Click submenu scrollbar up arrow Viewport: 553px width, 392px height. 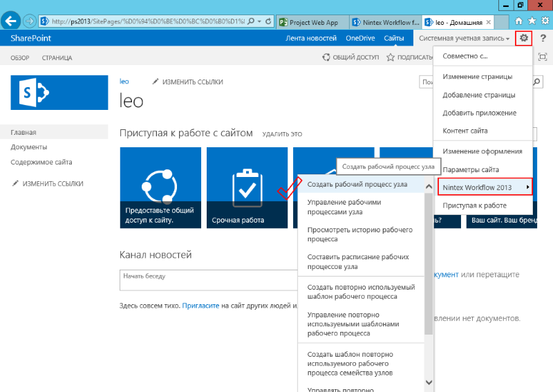click(x=429, y=186)
